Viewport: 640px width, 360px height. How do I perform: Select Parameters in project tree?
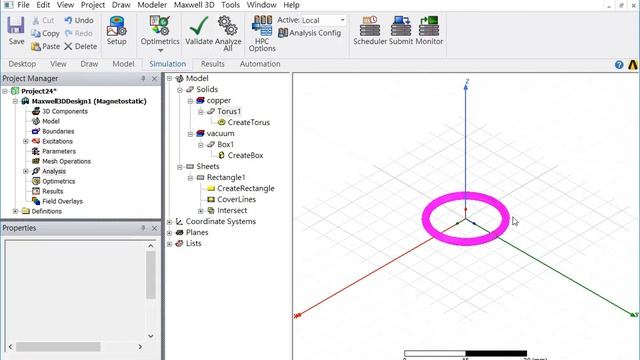click(59, 151)
